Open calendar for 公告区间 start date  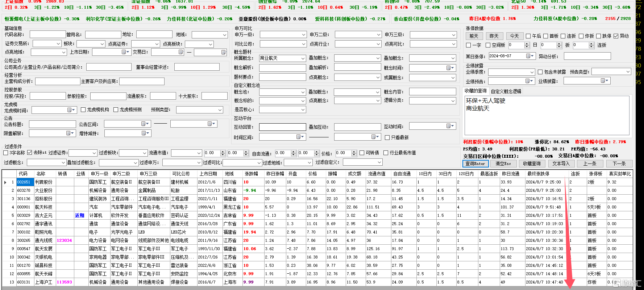[145, 124]
